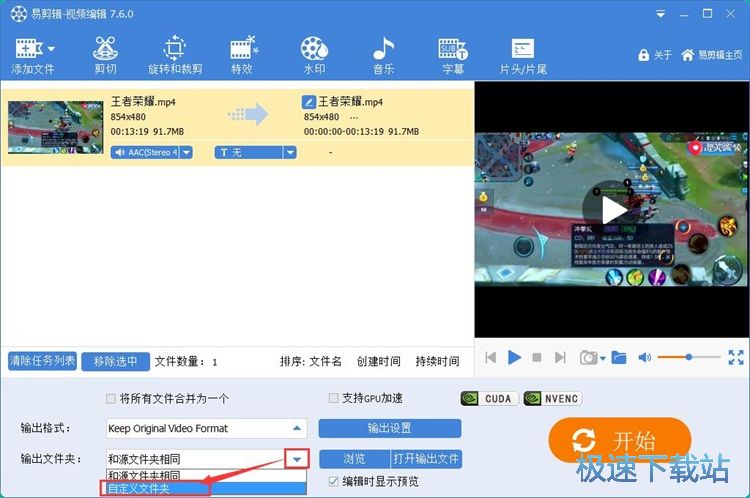Expand the snapshot camera dropdown arrow

pyautogui.click(x=603, y=358)
